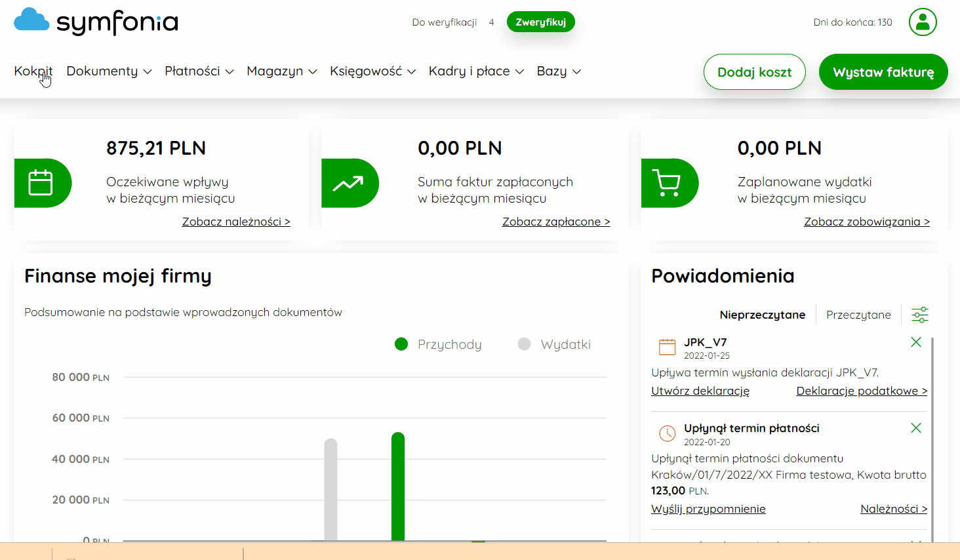This screenshot has height=560, width=960.
Task: Toggle Przychody series in chart legend
Action: pyautogui.click(x=438, y=344)
